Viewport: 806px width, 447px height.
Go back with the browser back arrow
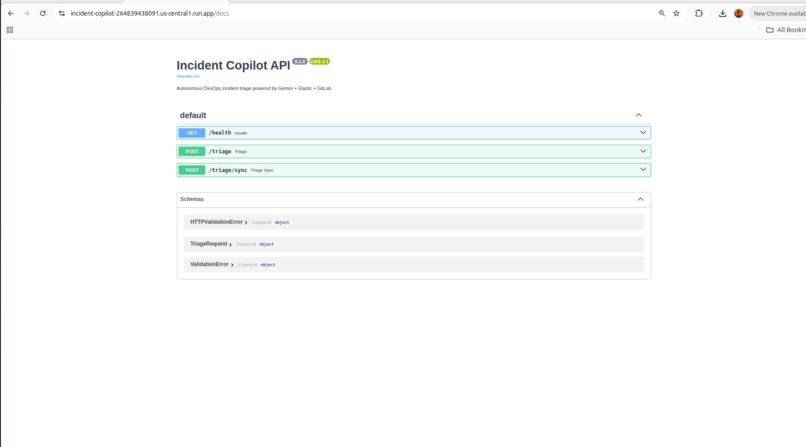[11, 13]
